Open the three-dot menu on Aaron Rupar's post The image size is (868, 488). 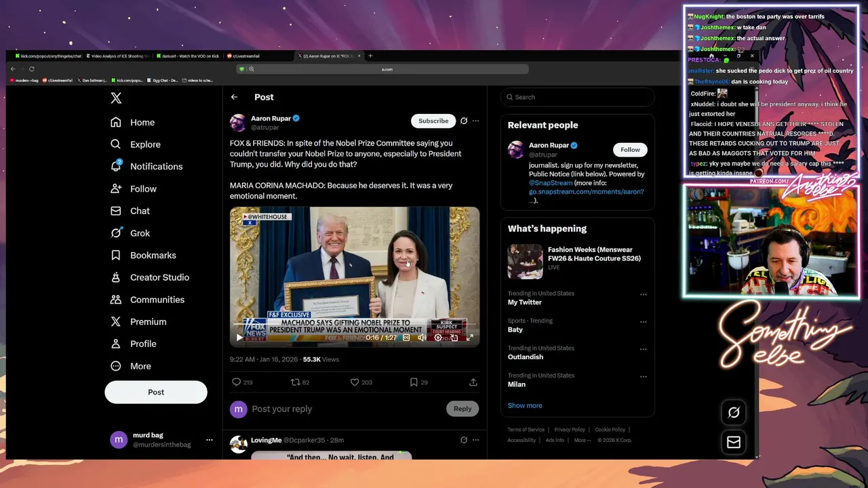[x=476, y=121]
